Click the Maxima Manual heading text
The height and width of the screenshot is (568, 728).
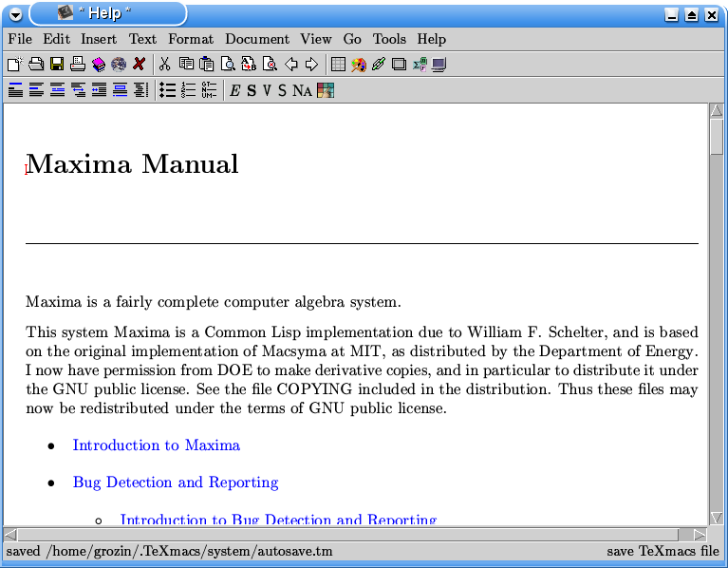coord(132,164)
